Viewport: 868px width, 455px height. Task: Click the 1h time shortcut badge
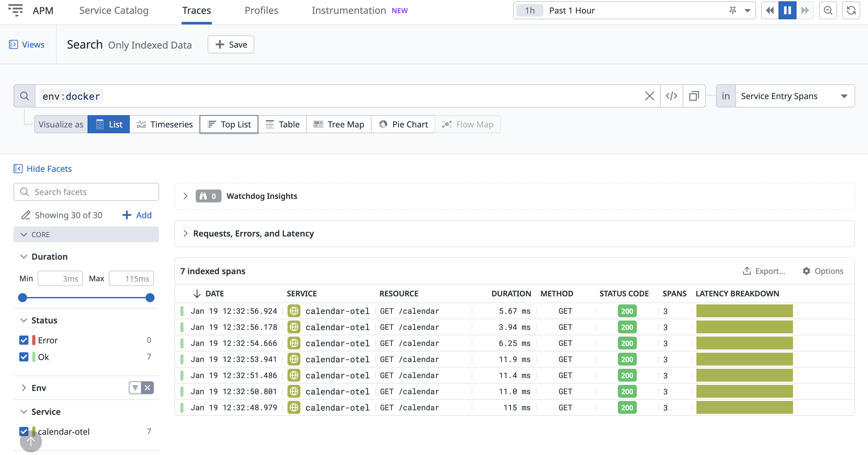530,10
